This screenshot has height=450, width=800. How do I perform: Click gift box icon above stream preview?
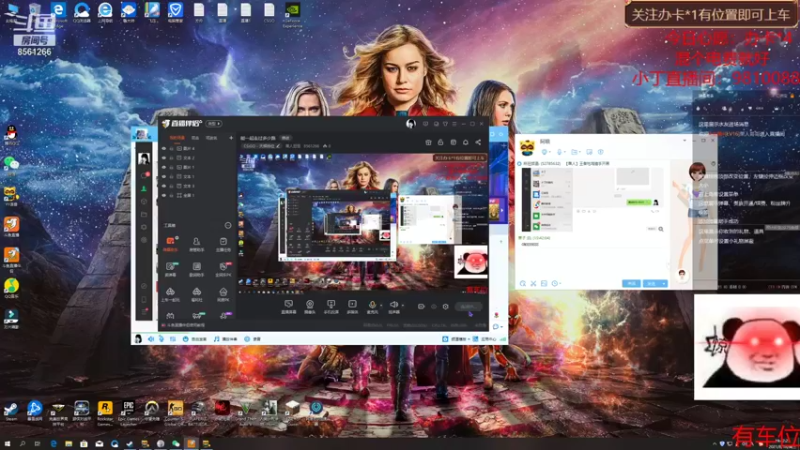tap(428, 142)
